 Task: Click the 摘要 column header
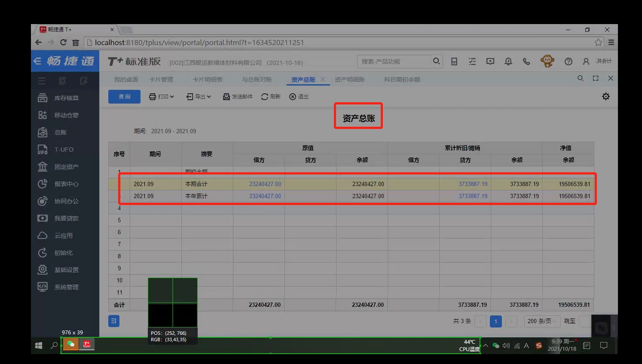click(207, 154)
